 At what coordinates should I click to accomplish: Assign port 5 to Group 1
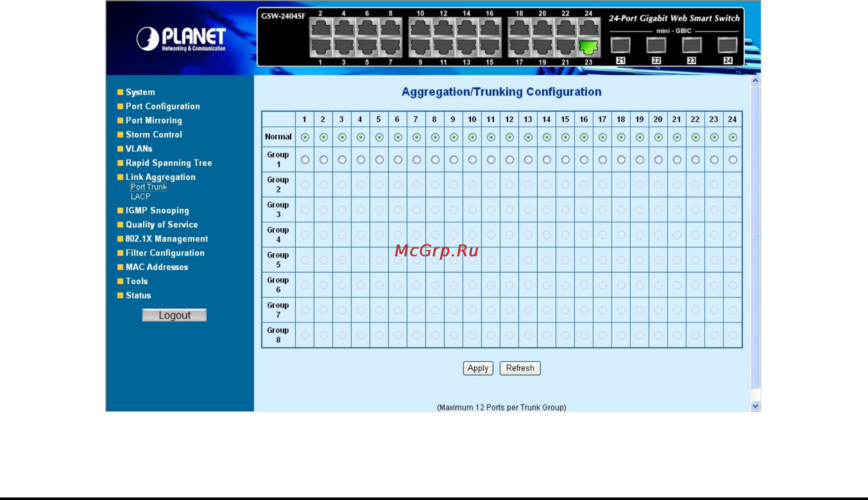[x=379, y=160]
